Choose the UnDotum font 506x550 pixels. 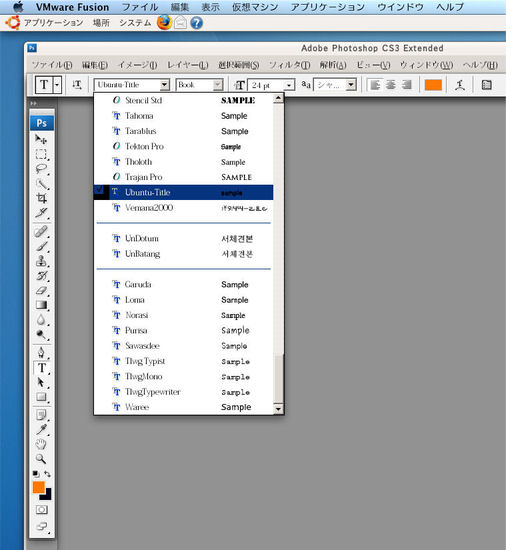tap(183, 239)
